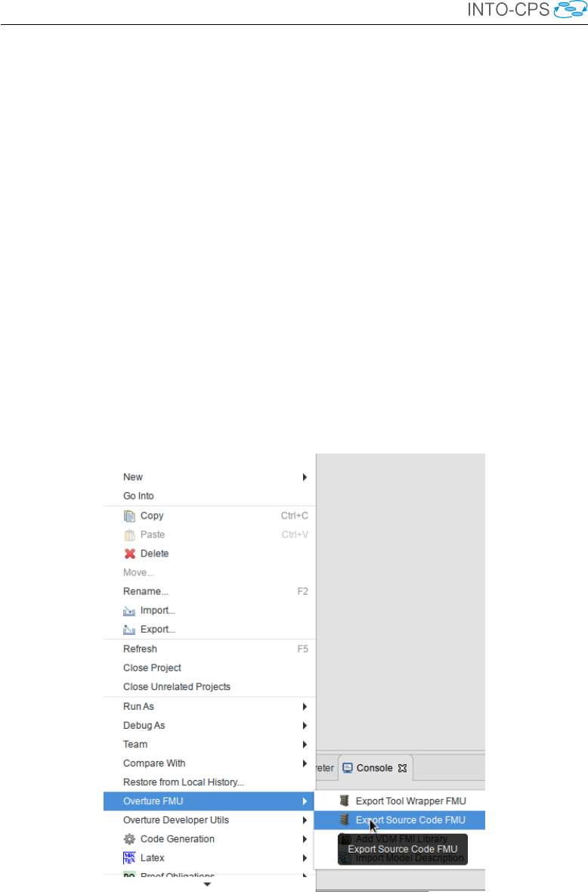This screenshot has height=892, width=588.
Task: Click the Import icon in context menu
Action: (130, 611)
